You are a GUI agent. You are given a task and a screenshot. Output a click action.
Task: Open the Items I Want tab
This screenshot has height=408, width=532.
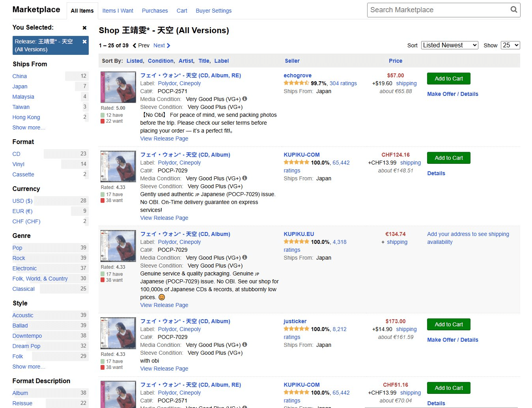tap(118, 11)
